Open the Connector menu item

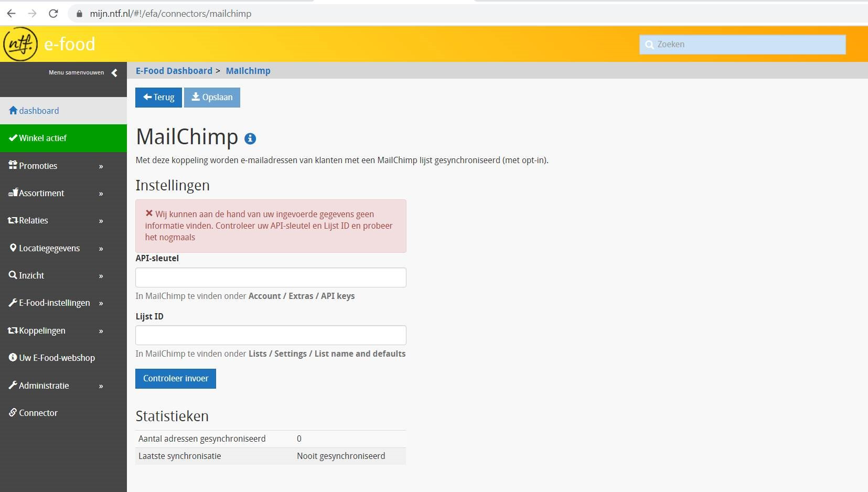63,413
